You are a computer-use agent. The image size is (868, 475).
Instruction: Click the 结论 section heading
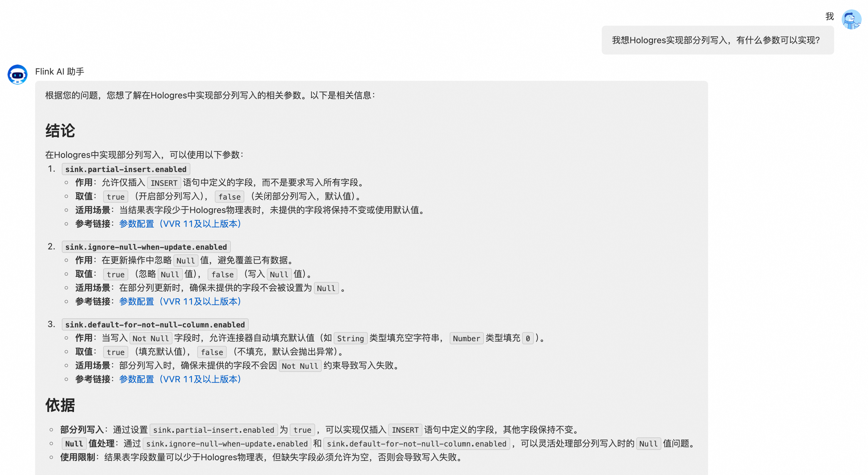(60, 131)
